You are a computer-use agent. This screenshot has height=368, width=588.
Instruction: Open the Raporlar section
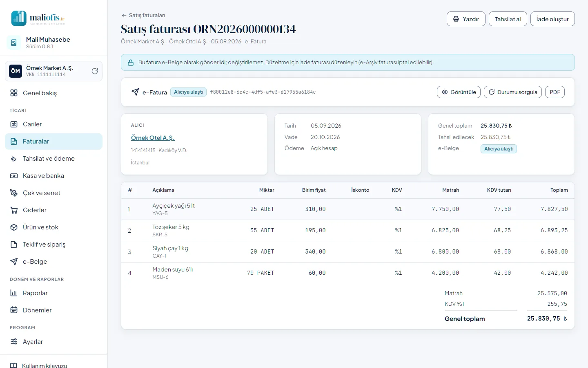tap(53, 293)
